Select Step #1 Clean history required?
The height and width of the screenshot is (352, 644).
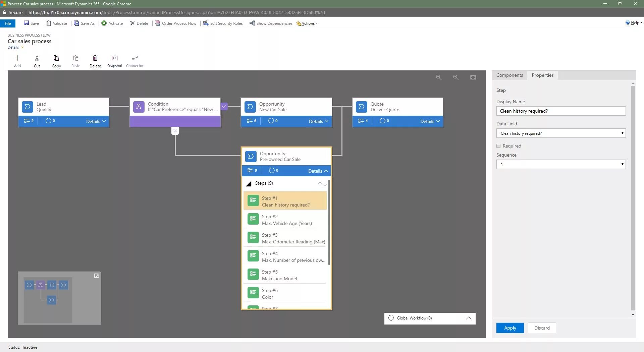[285, 200]
